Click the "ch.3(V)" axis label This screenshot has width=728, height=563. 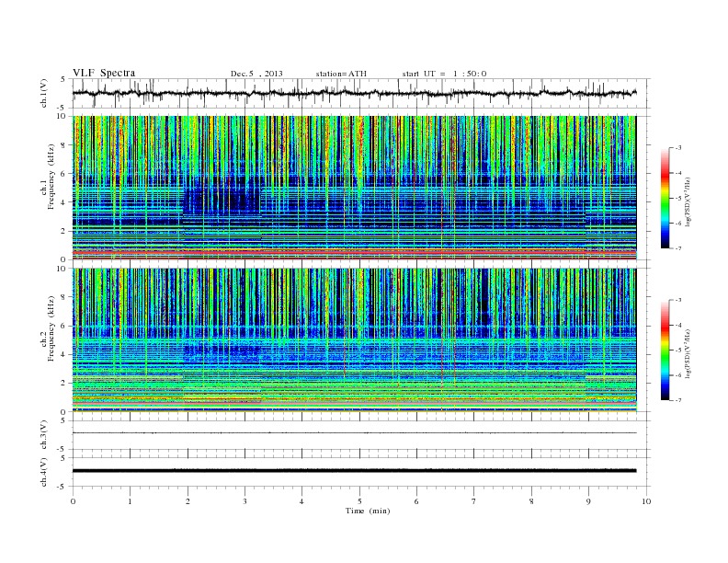click(44, 435)
